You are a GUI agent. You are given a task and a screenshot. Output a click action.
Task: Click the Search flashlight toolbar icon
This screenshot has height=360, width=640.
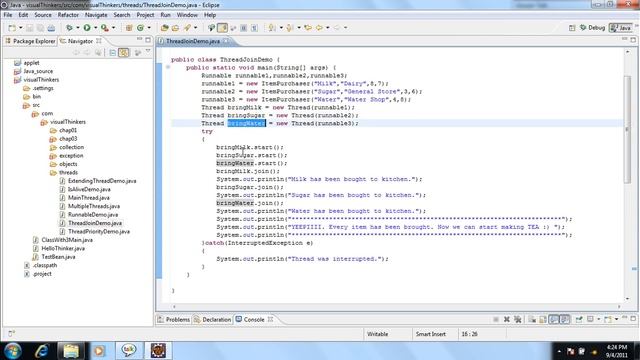[x=187, y=28]
